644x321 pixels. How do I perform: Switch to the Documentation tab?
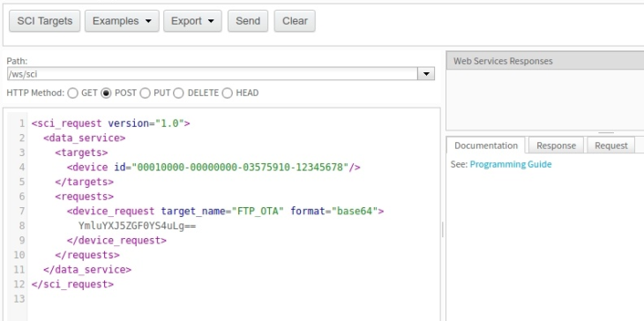pos(486,146)
